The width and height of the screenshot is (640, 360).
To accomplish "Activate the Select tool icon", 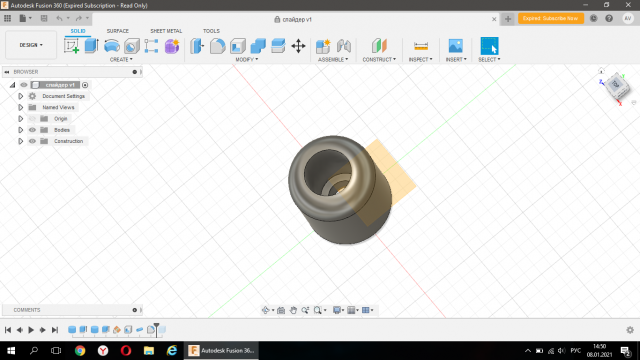I will click(x=489, y=46).
